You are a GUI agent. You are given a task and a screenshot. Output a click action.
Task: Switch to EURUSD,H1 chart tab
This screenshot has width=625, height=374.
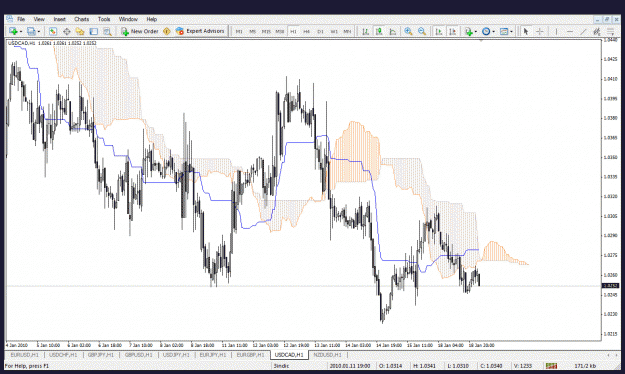click(24, 355)
